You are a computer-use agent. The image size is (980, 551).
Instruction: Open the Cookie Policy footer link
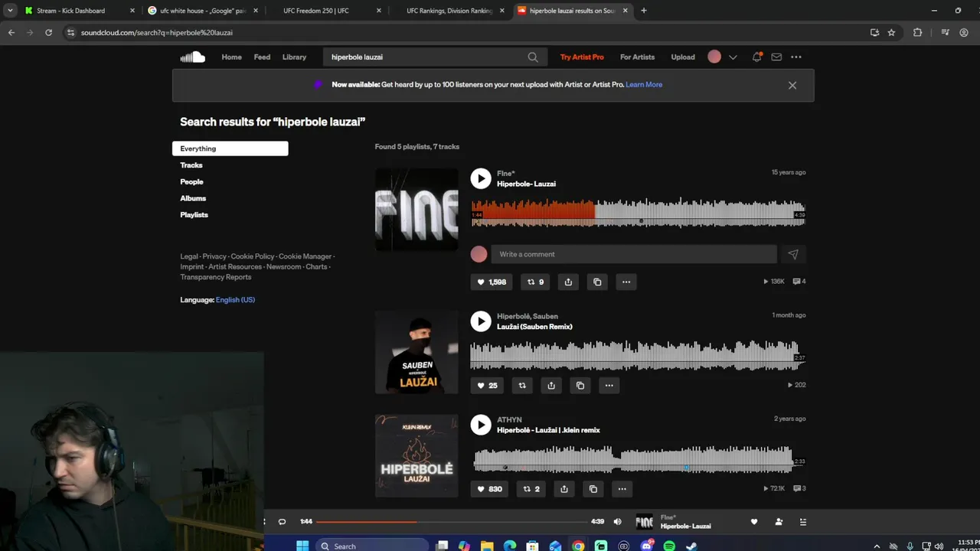[x=253, y=256]
